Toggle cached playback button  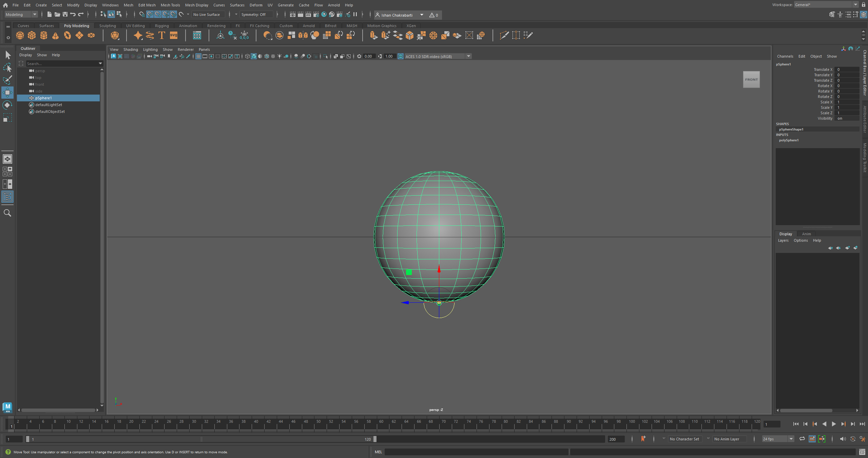812,439
